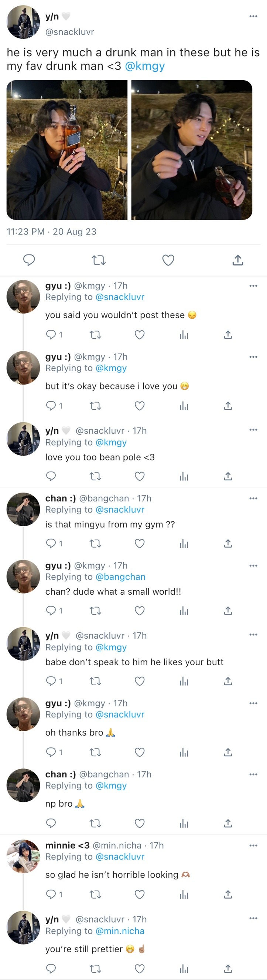
Task: Open more options on minnie's reply
Action: click(x=253, y=845)
